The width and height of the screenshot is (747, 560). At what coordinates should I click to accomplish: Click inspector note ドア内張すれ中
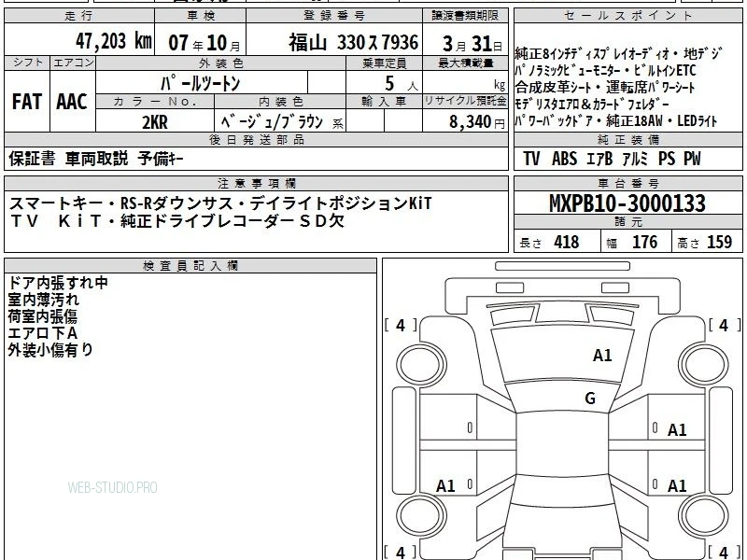58,283
